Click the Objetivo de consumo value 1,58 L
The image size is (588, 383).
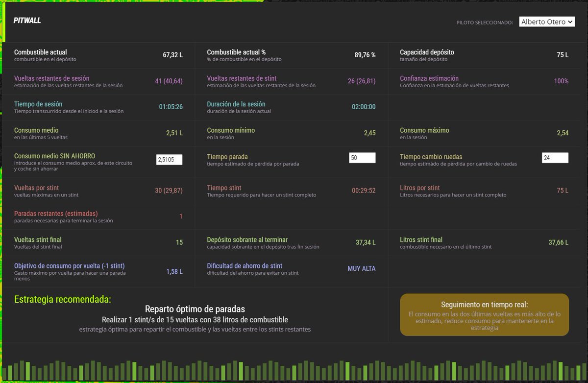(x=174, y=271)
